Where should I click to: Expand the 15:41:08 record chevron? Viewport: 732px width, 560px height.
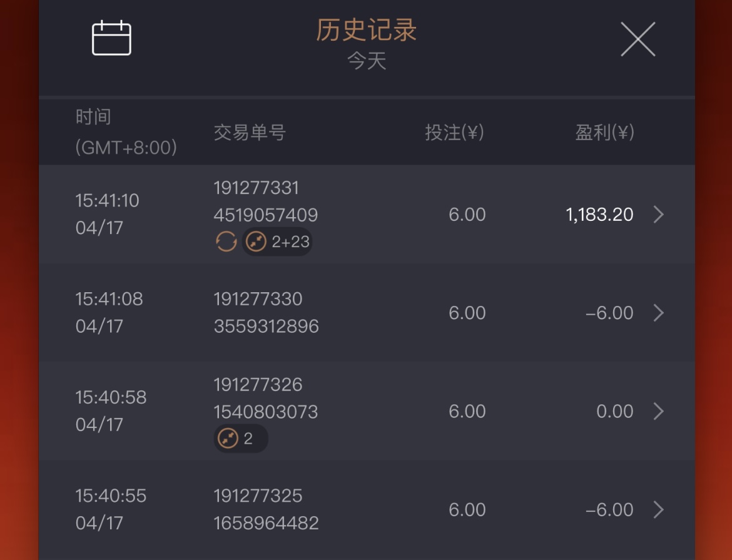click(658, 313)
